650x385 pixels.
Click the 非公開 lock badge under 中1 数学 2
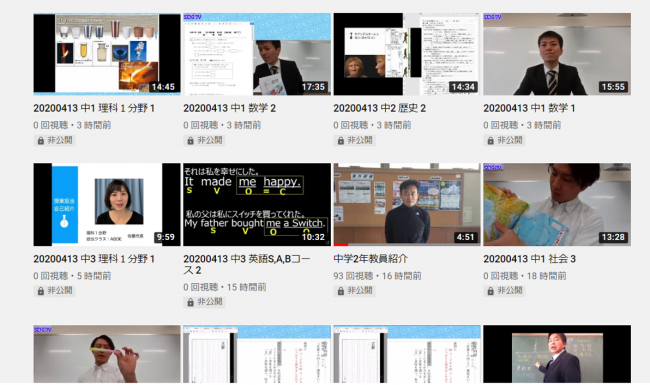pos(204,140)
